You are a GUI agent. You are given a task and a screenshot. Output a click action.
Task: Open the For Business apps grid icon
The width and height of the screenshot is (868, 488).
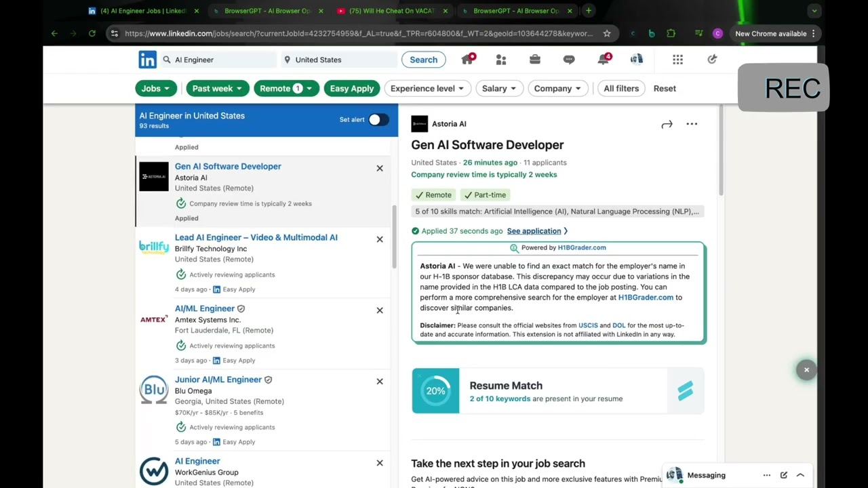pos(677,60)
